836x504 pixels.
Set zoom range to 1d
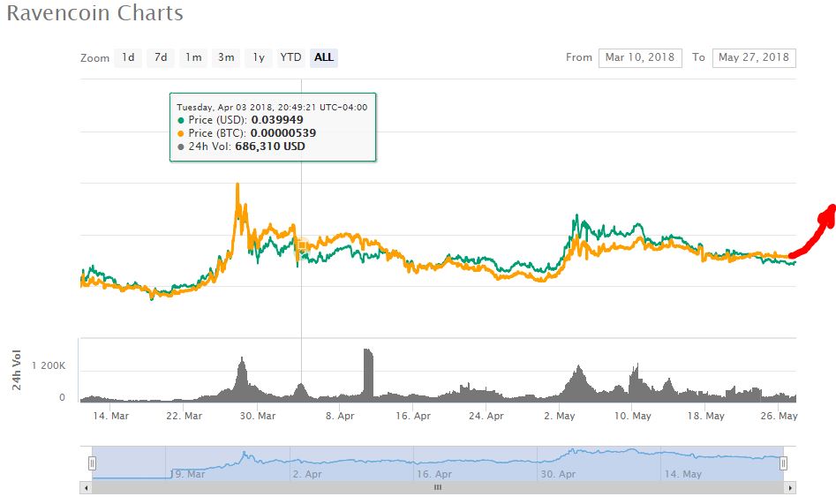pyautogui.click(x=129, y=57)
